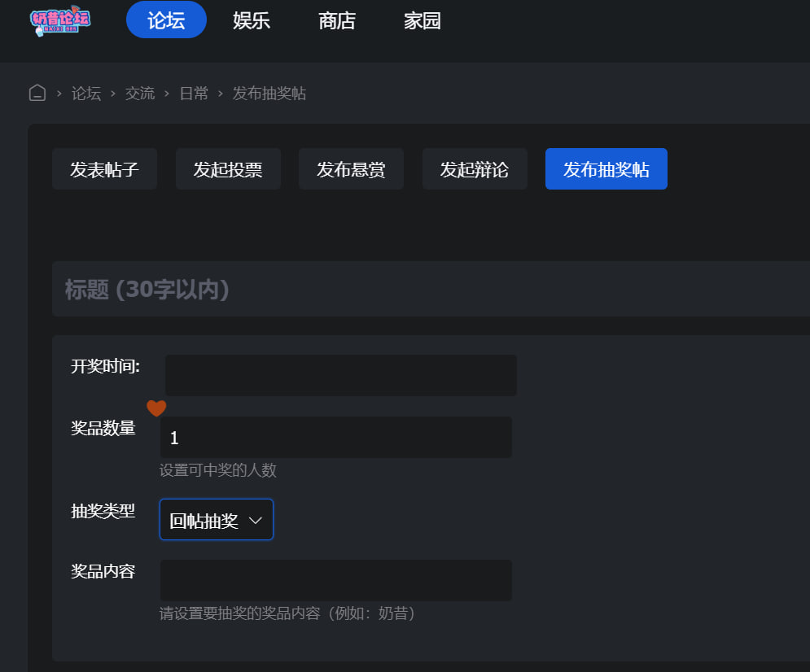Click the 奖品数量 field showing 1
This screenshot has width=810, height=672.
tap(335, 438)
